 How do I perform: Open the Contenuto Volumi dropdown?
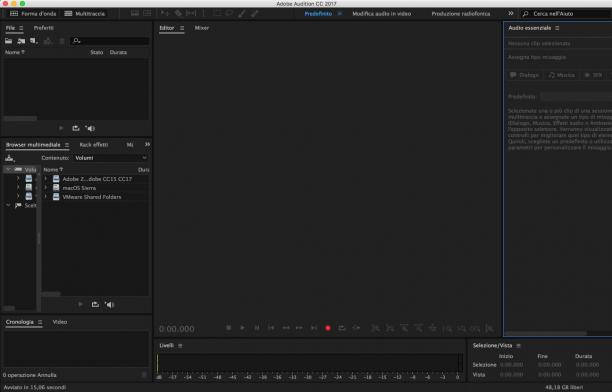pyautogui.click(x=111, y=158)
